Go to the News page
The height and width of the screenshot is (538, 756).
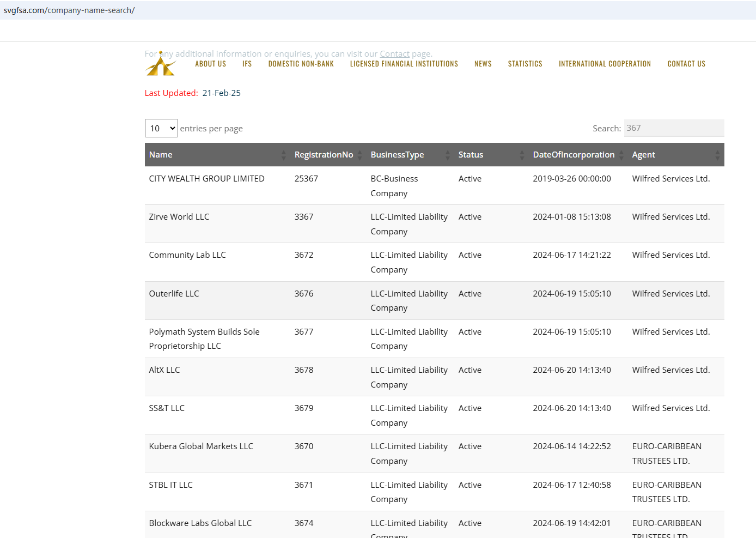click(x=483, y=64)
